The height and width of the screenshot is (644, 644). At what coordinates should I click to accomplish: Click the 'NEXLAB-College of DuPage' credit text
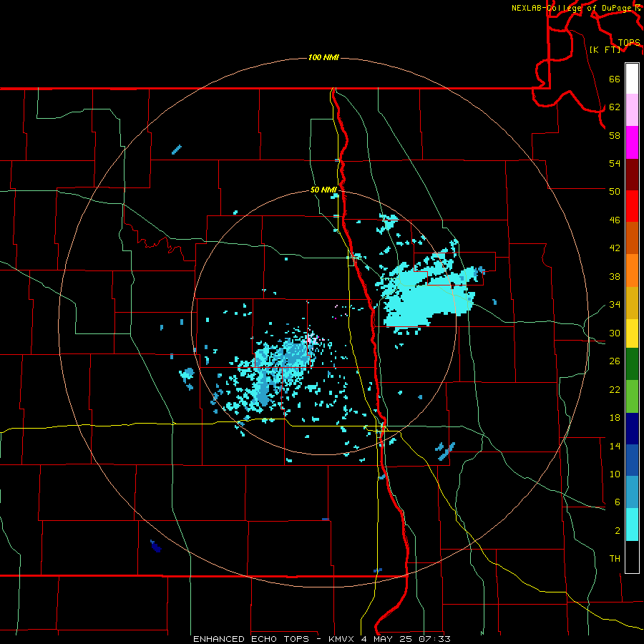pos(571,8)
